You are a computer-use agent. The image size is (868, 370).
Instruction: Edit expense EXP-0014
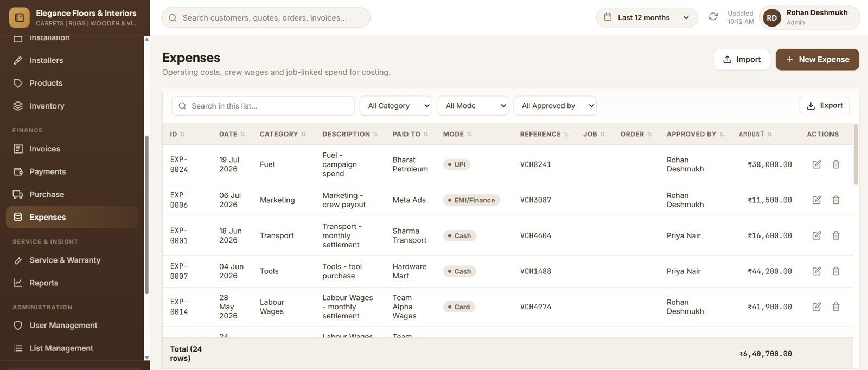tap(816, 307)
